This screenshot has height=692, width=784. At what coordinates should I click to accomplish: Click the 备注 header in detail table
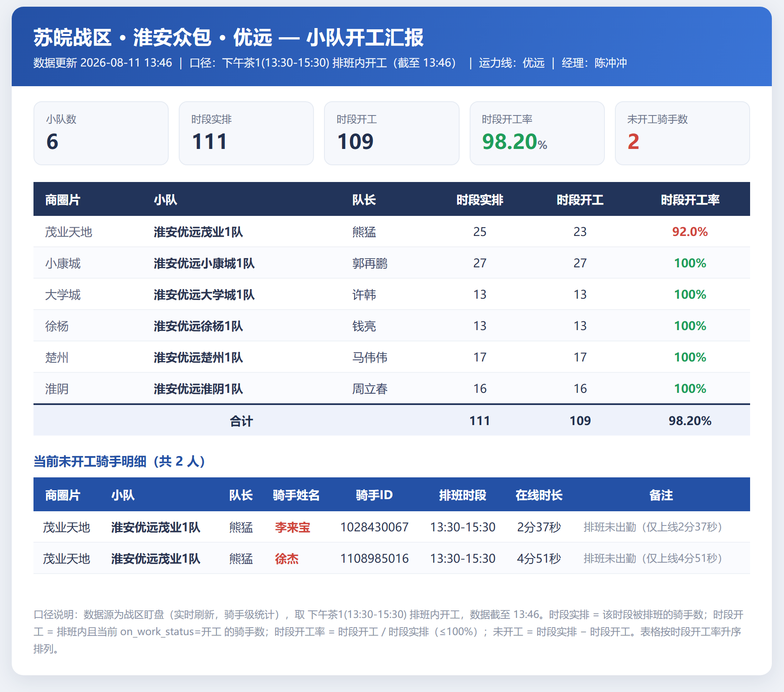661,495
